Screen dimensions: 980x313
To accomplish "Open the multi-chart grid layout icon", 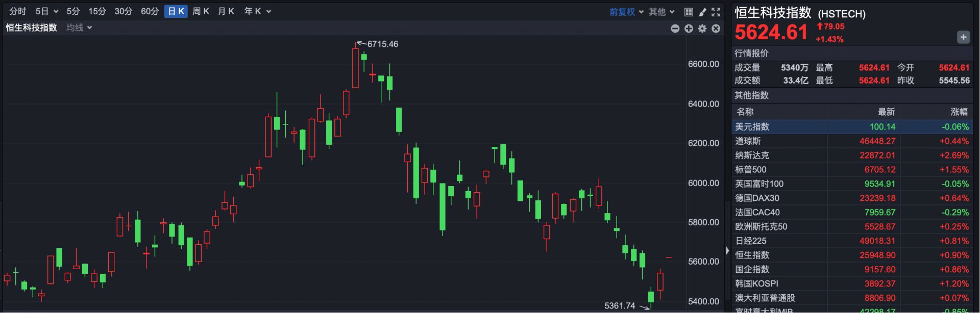I will click(689, 12).
